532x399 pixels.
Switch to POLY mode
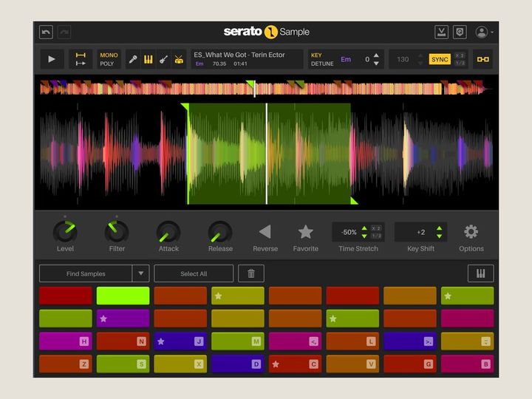[x=107, y=64]
